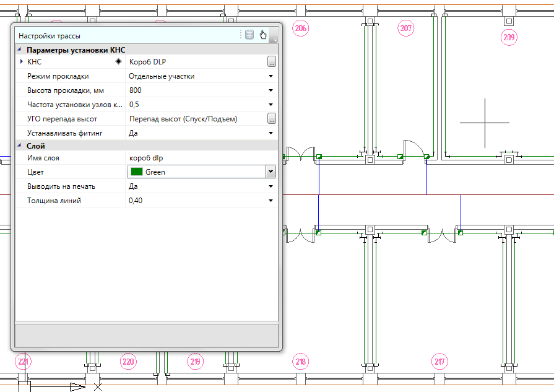Screen dimensions: 554x392
Task: Select the 'Отдельные участки' value
Action: [162, 76]
